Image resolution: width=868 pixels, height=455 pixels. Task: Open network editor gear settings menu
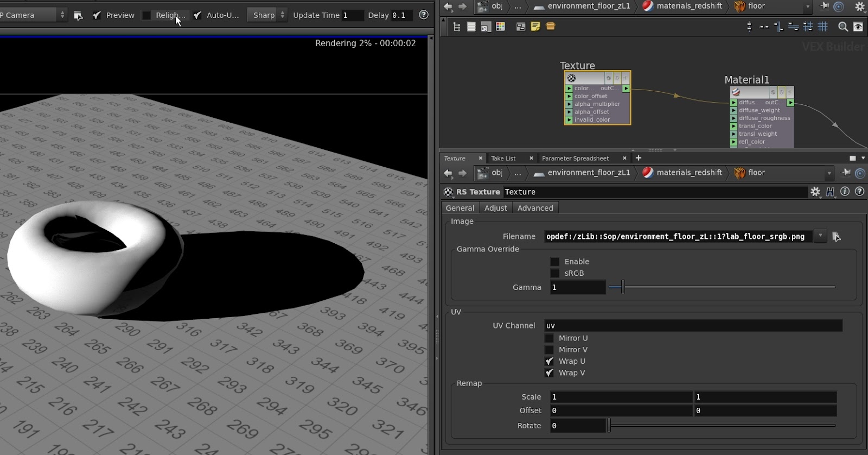860,7
